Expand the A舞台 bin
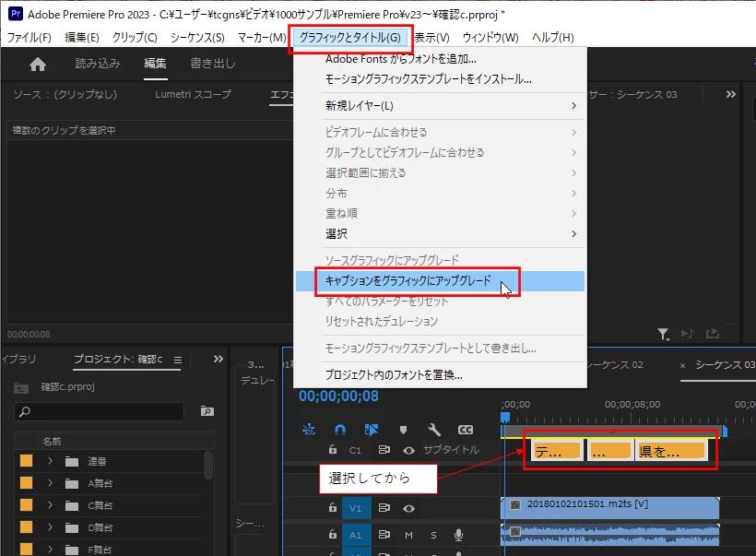Screen dimensions: 756x556 point(50,483)
